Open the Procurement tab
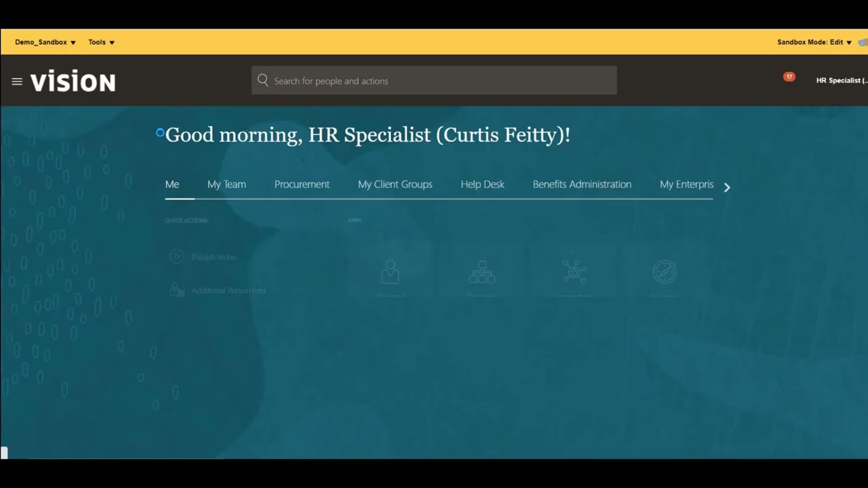 tap(302, 184)
